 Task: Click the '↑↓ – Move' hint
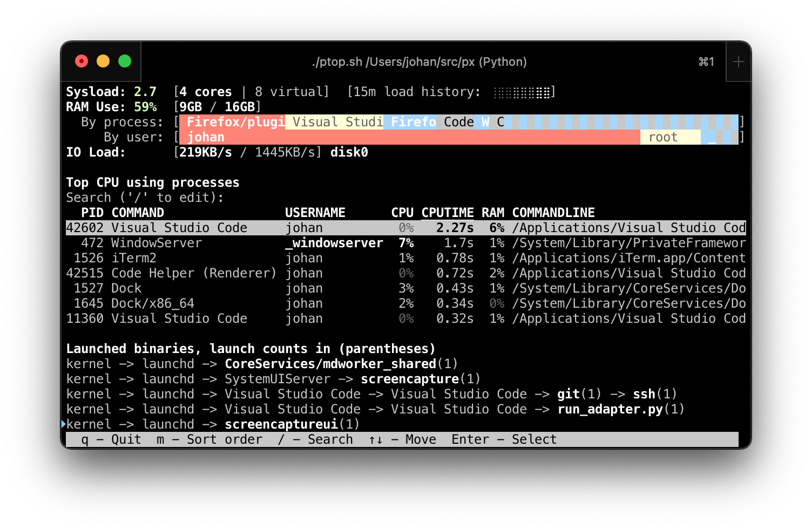[x=402, y=439]
